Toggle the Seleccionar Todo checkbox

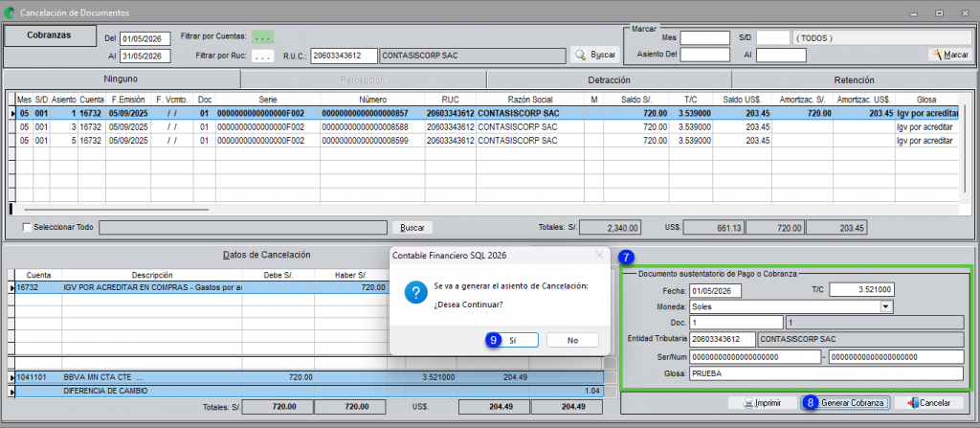point(27,227)
